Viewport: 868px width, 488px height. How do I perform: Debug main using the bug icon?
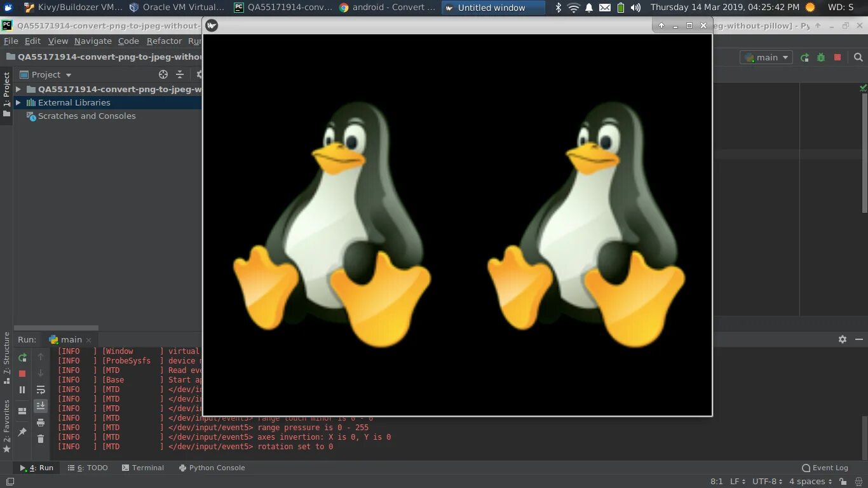(x=821, y=57)
